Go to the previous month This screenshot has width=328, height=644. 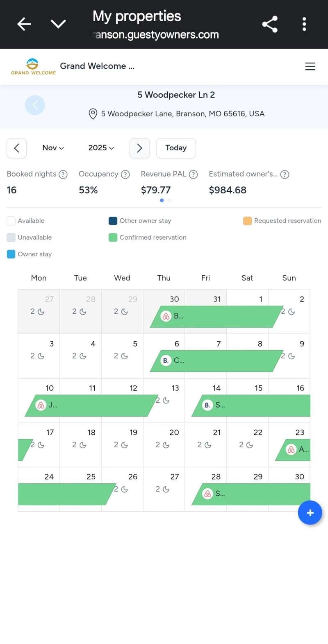17,148
